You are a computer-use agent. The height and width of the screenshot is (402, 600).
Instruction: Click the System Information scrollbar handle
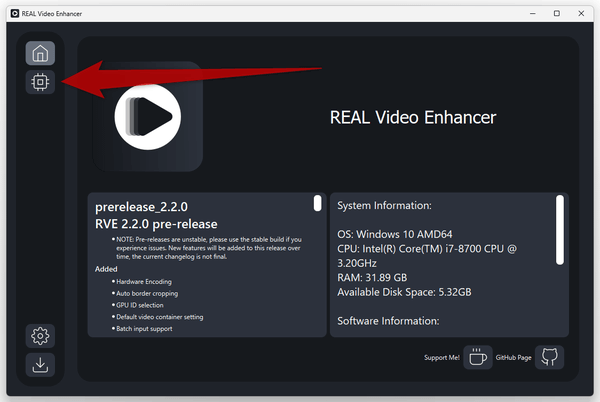(560, 230)
